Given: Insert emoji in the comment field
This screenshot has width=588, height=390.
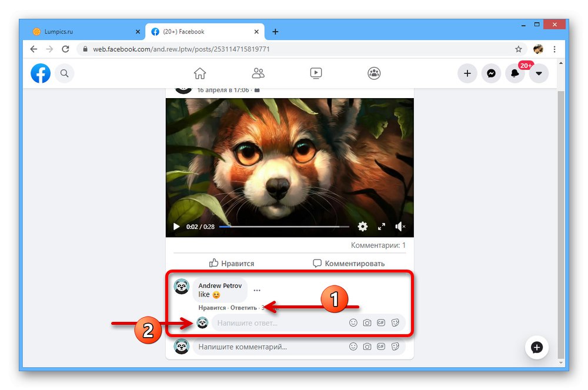Looking at the screenshot, I should pos(353,347).
